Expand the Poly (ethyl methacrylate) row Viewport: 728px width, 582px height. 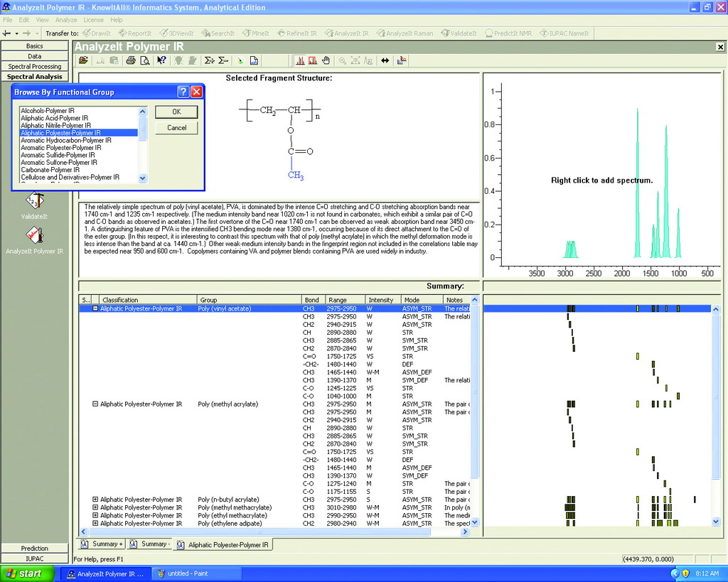(95, 516)
